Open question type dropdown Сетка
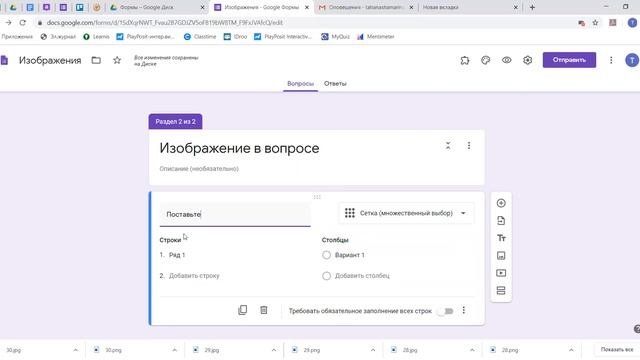The height and width of the screenshot is (360, 640). point(406,213)
